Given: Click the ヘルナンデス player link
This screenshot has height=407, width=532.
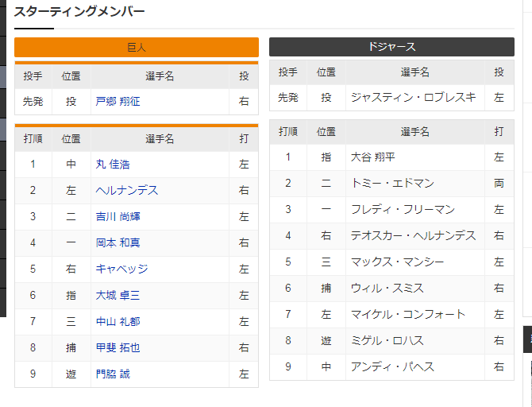Looking at the screenshot, I should (127, 190).
